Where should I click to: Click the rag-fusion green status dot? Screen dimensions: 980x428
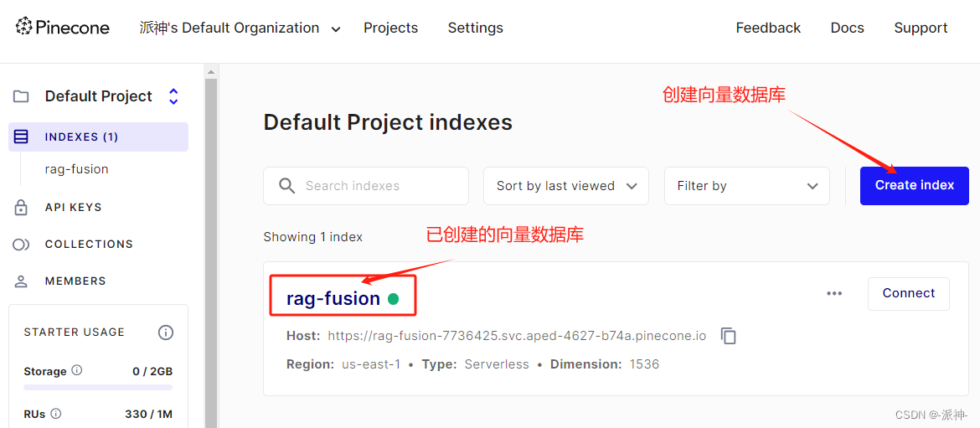393,299
